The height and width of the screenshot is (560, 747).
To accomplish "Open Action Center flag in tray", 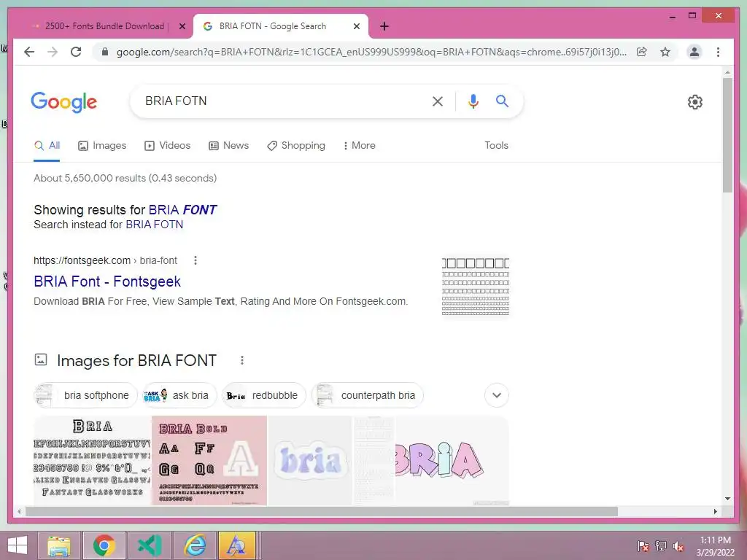I will (x=643, y=546).
